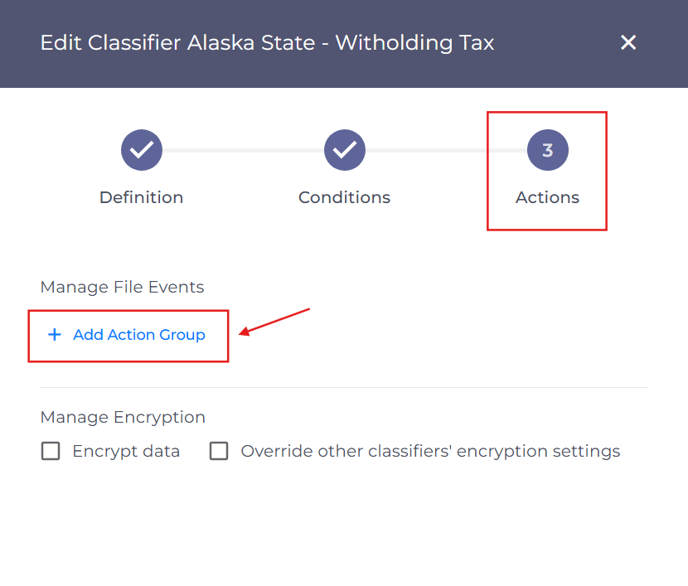Click the divider line above Manage Encryption
This screenshot has width=688, height=586.
point(344,387)
